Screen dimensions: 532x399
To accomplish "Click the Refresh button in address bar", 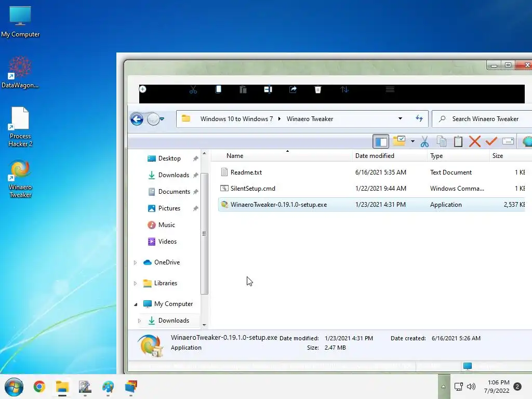I will [x=419, y=118].
